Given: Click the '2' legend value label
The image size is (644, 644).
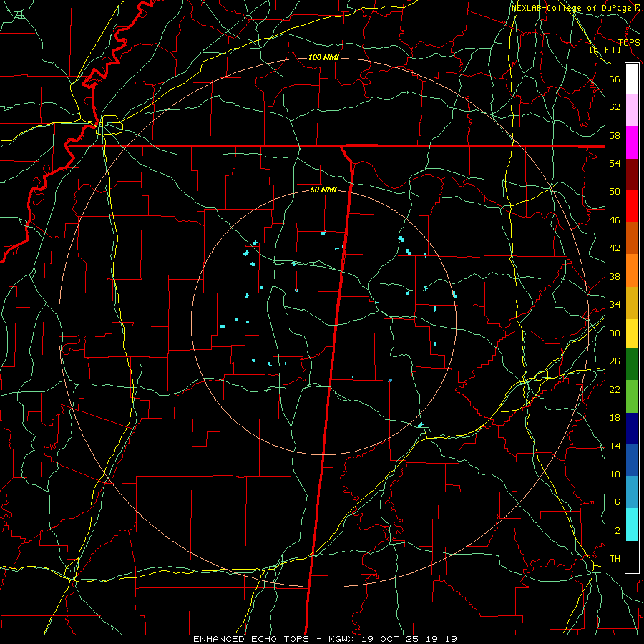Looking at the screenshot, I should click(x=618, y=531).
